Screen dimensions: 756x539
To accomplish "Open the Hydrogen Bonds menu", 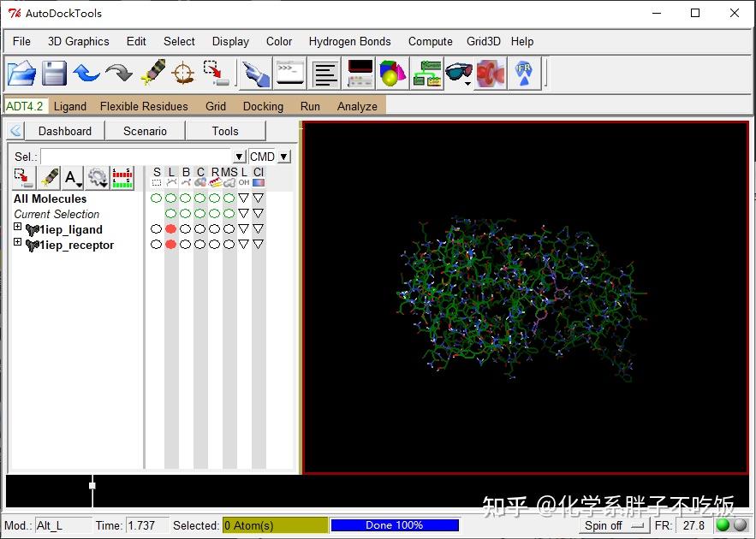I will click(349, 41).
